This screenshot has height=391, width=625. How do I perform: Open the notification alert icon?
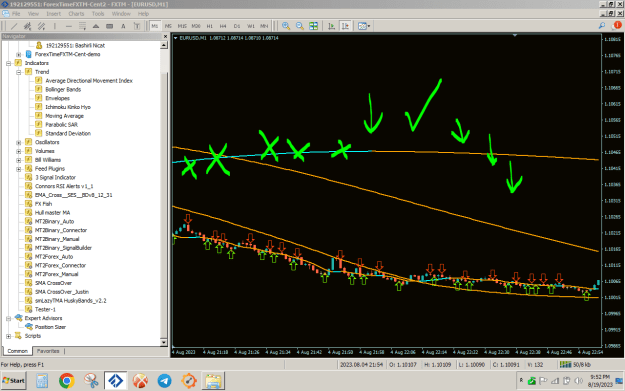[617, 26]
